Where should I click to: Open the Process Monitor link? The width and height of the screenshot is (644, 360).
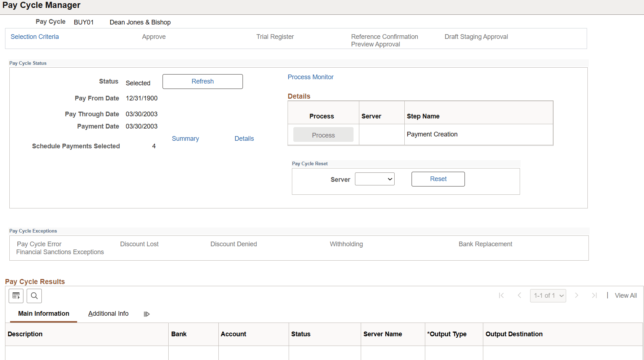(310, 77)
